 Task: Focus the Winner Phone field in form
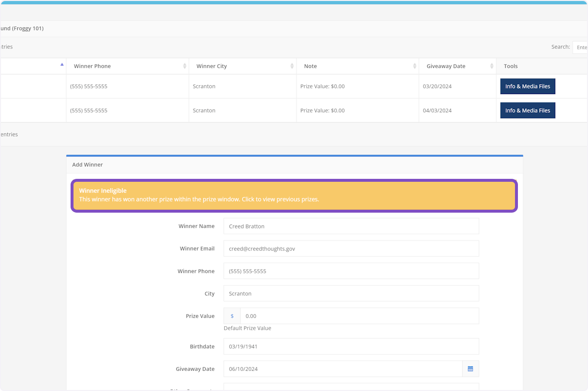[x=351, y=271]
